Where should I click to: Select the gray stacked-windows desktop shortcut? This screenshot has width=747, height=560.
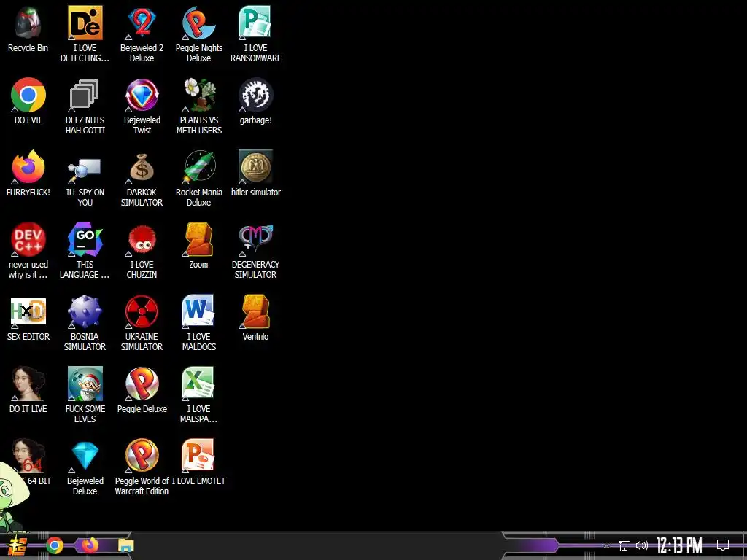coord(85,95)
